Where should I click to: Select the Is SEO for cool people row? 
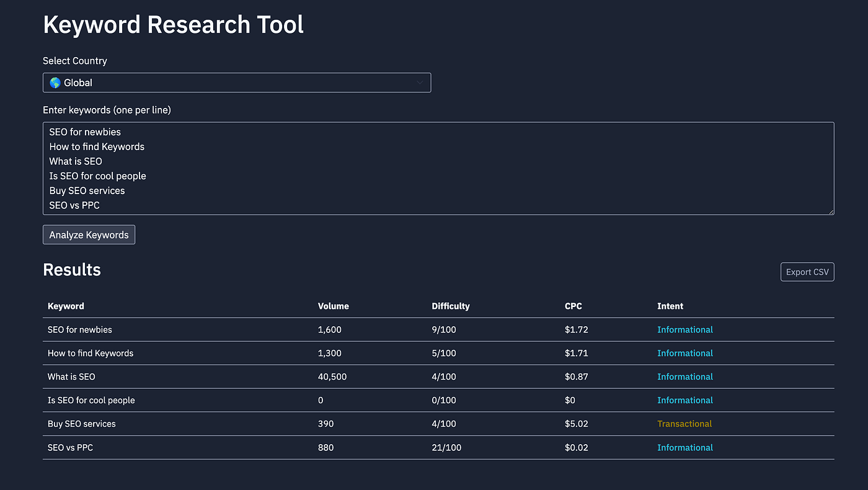[91, 400]
